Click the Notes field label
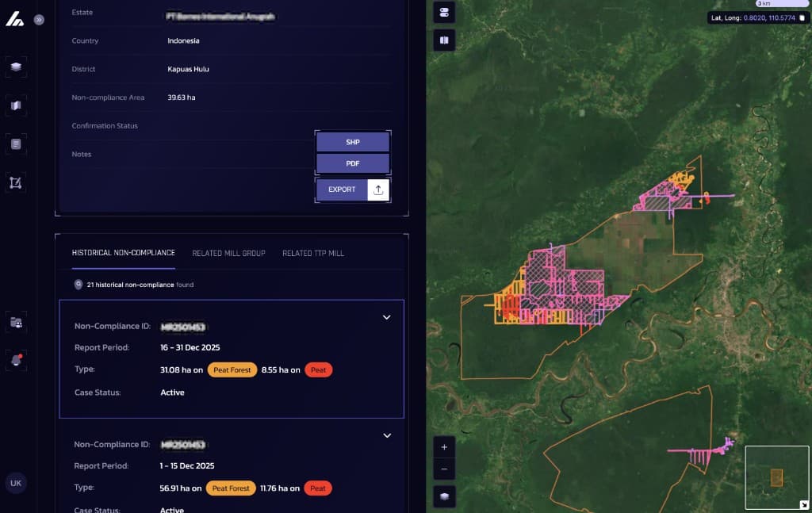The width and height of the screenshot is (812, 513). click(82, 155)
